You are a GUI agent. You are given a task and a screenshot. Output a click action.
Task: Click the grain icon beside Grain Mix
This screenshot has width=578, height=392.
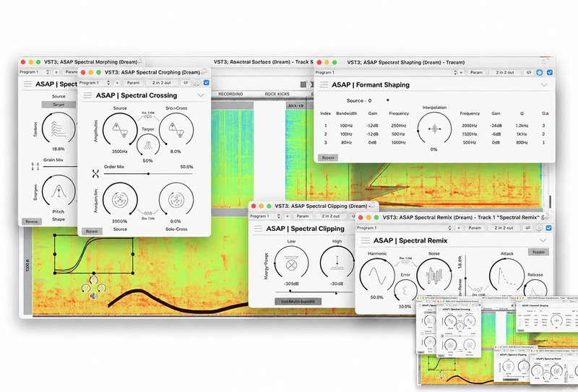point(35,167)
